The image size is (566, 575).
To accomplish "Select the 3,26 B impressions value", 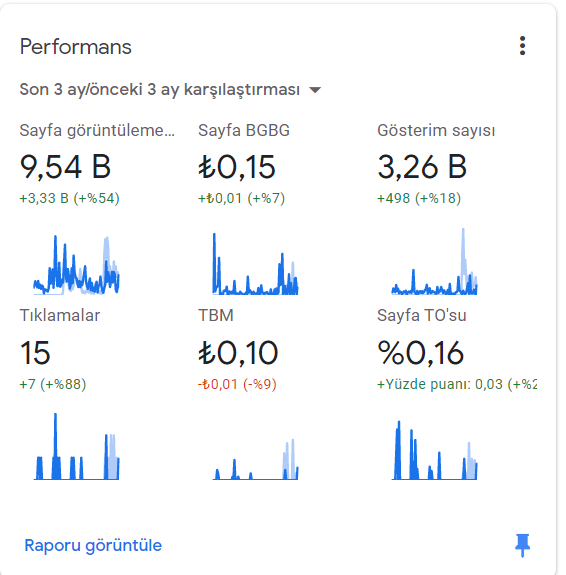I will pos(422,167).
